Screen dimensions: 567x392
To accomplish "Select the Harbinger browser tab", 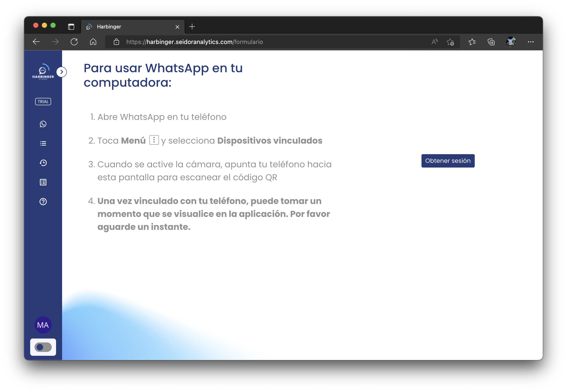I will click(x=133, y=27).
